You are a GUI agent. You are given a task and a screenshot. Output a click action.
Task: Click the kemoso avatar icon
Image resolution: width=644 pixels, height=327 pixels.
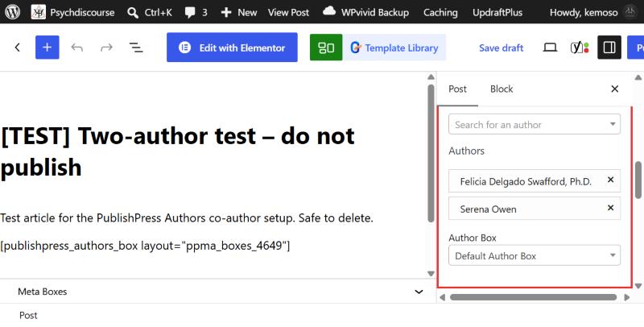click(630, 12)
